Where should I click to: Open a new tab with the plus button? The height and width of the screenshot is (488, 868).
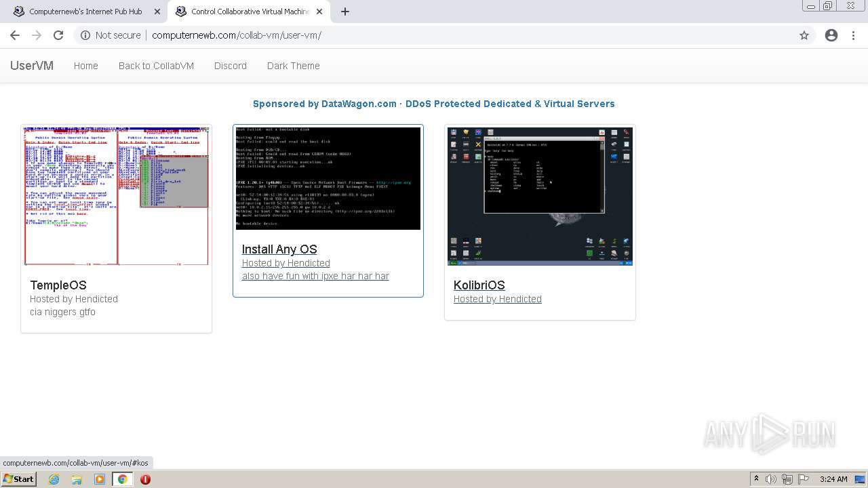(344, 12)
